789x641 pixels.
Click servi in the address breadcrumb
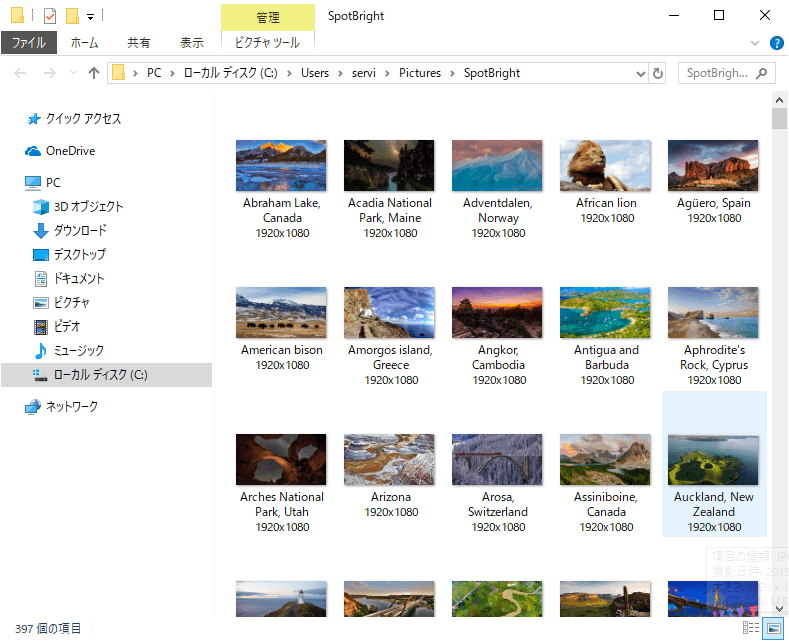tap(363, 73)
